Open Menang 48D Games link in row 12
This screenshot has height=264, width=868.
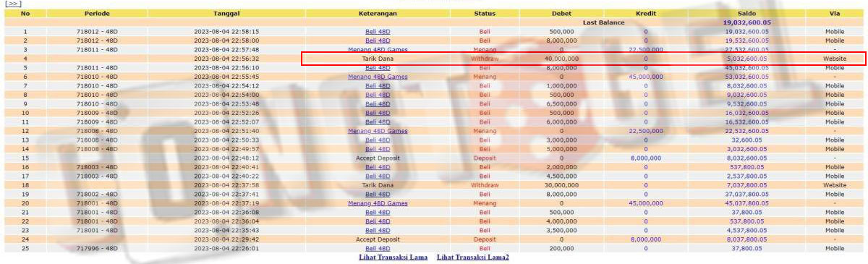point(378,131)
